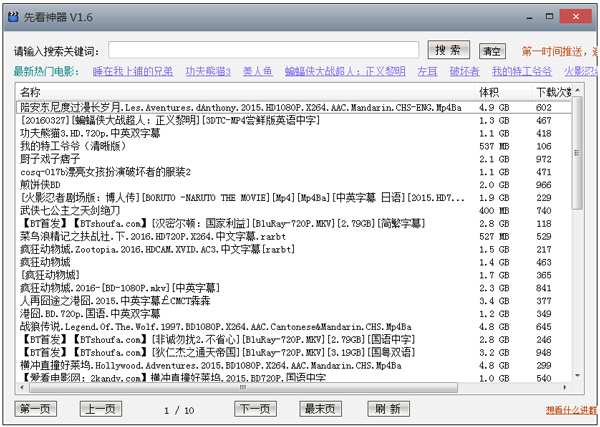Select row 疯狂动物城.Zootopia.2016.HDCAM
This screenshot has height=427, width=600.
pyautogui.click(x=294, y=249)
